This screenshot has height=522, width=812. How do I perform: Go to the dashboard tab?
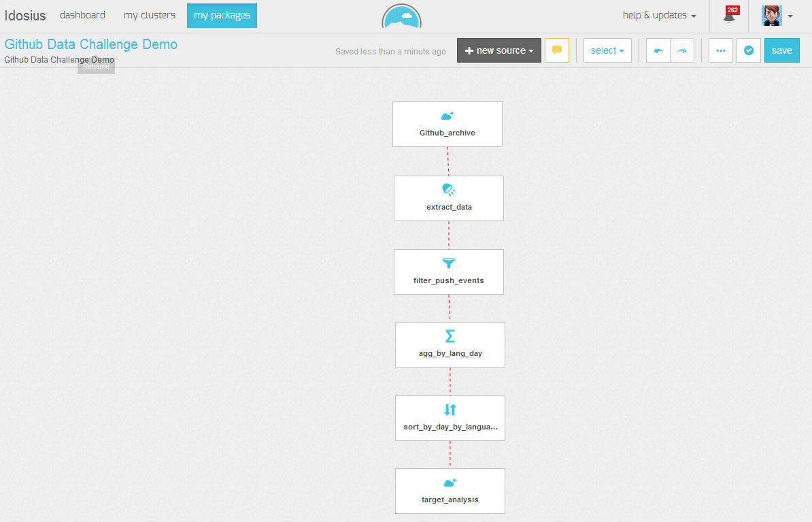click(x=82, y=15)
